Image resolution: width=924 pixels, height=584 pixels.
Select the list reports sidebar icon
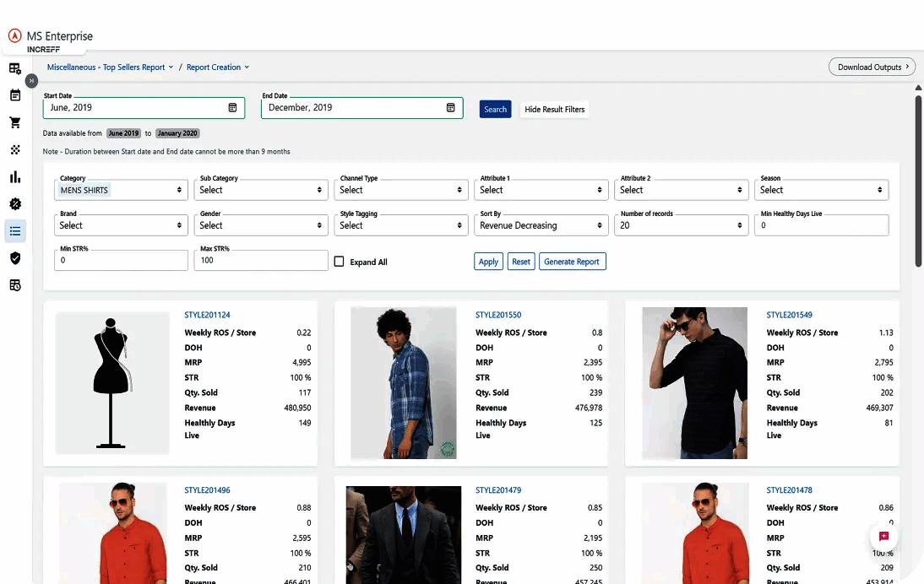15,230
